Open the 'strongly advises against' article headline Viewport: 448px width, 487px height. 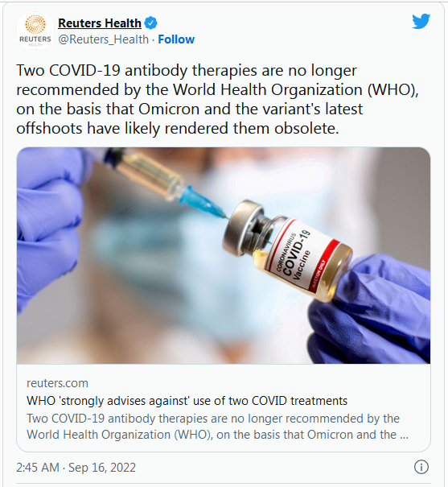187,401
